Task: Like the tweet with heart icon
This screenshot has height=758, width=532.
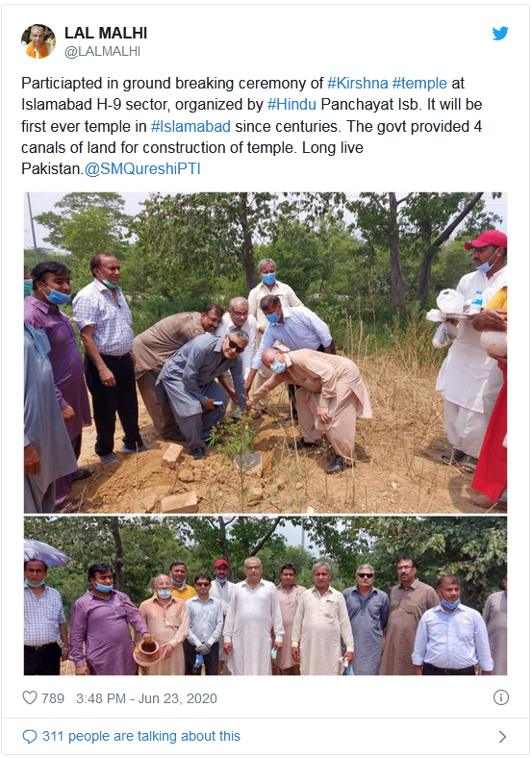Action: pyautogui.click(x=30, y=697)
